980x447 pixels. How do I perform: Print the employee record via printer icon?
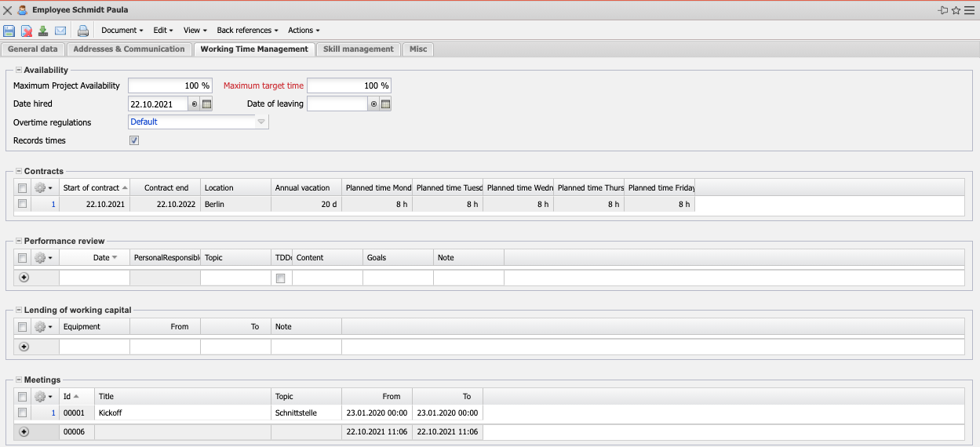click(x=82, y=31)
